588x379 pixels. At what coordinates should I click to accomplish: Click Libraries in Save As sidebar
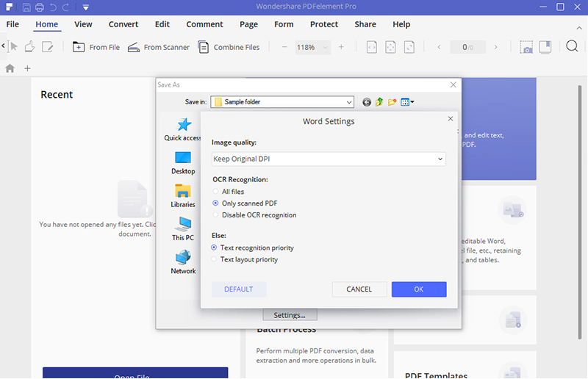[x=183, y=195]
